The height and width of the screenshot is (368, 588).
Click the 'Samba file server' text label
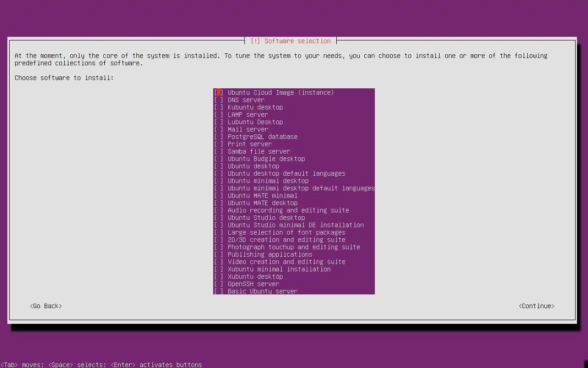[259, 151]
